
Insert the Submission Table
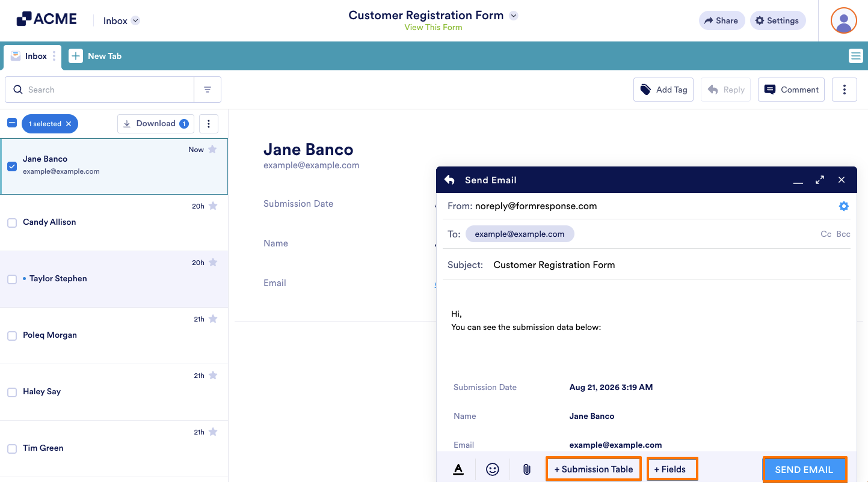pos(594,469)
